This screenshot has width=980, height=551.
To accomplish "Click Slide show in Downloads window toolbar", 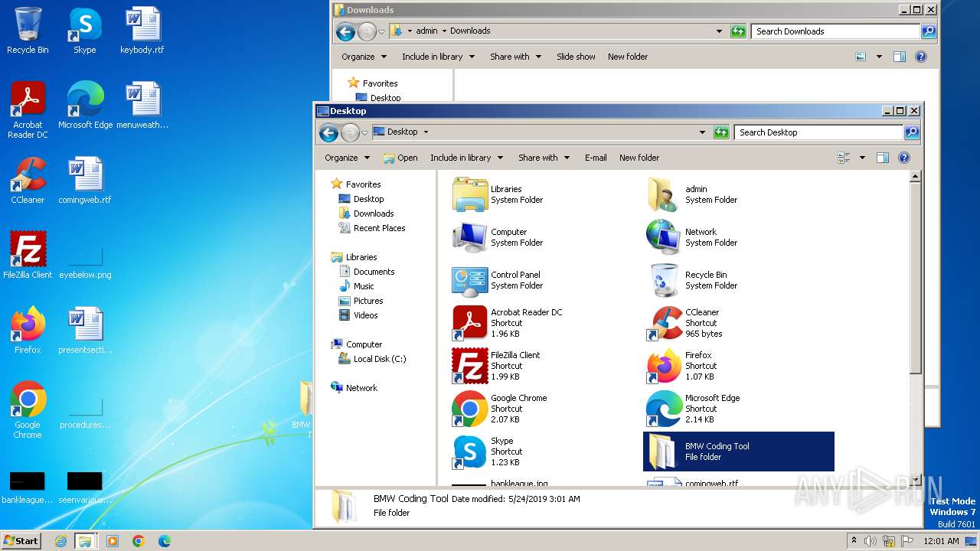I will [576, 57].
